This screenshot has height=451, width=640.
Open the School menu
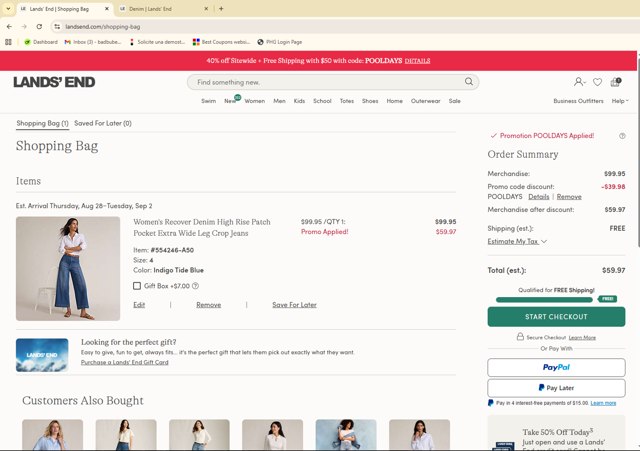coord(322,101)
